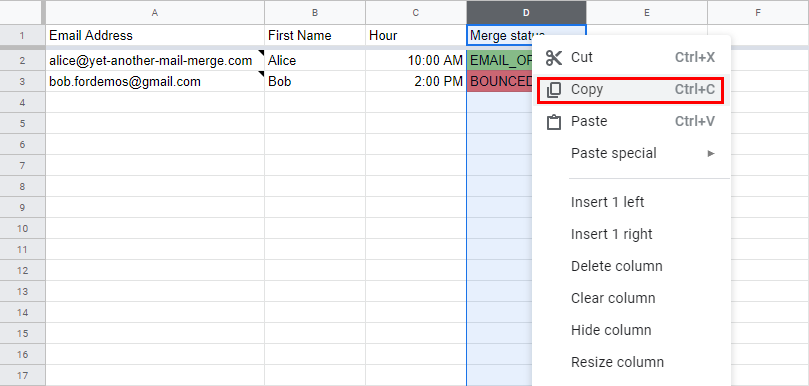Image resolution: width=809 pixels, height=386 pixels.
Task: Select row 5 header
Action: point(22,123)
